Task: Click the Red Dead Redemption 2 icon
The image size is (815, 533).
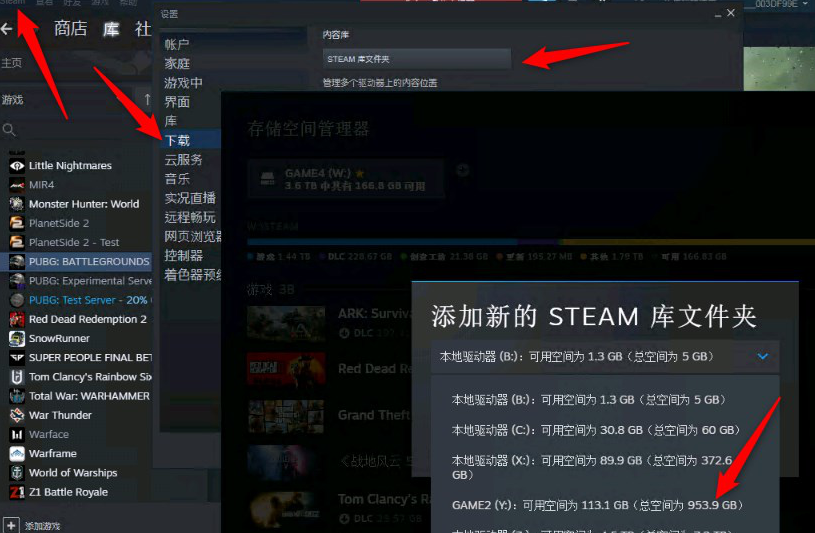Action: 17,319
